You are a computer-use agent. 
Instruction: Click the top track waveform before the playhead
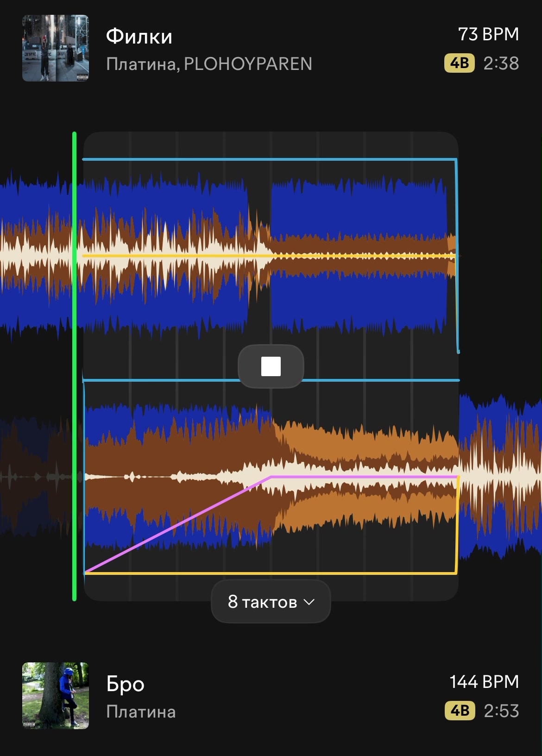tap(36, 255)
